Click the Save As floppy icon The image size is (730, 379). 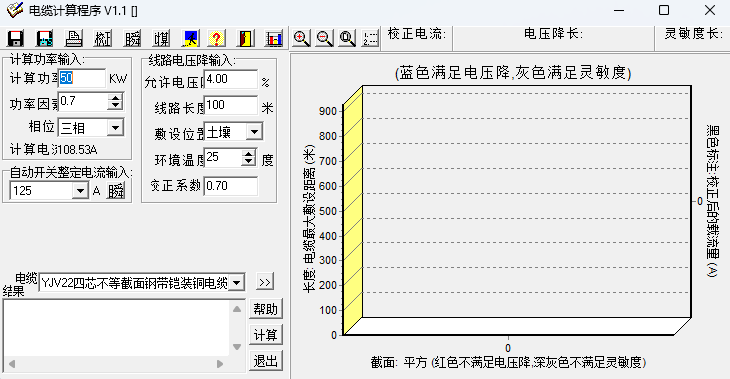[x=44, y=38]
